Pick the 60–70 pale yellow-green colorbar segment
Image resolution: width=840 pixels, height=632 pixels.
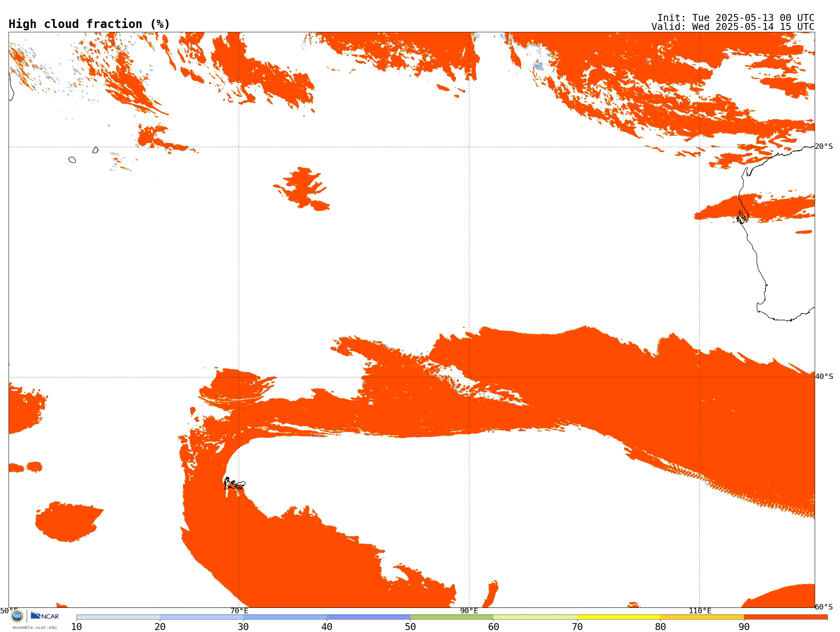(535, 617)
